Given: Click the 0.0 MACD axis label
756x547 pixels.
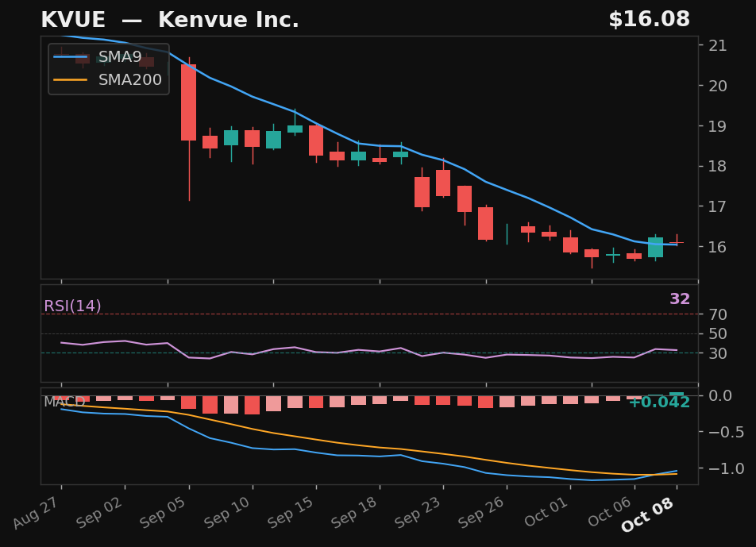Looking at the screenshot, I should coord(720,395).
